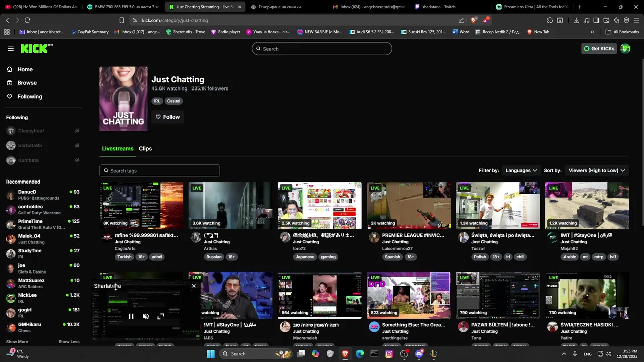Open Copilot from the taskbar

315,354
